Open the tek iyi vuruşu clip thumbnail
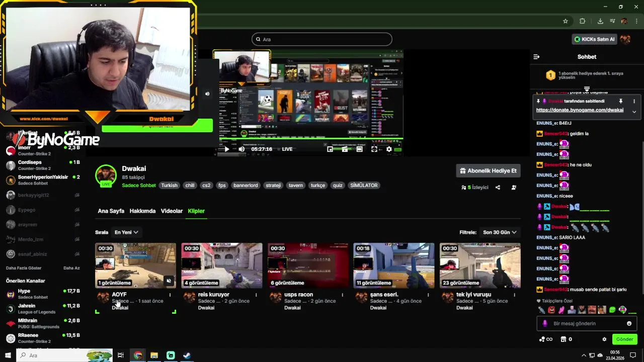 pyautogui.click(x=480, y=265)
